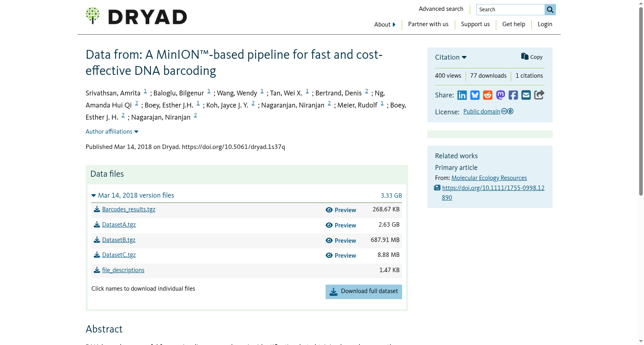Screen dimensions: 644x345
Task: Open Partner with us page
Action: tap(428, 24)
